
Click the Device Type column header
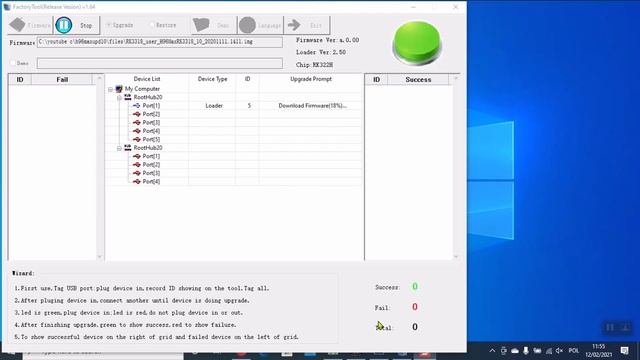pyautogui.click(x=212, y=79)
